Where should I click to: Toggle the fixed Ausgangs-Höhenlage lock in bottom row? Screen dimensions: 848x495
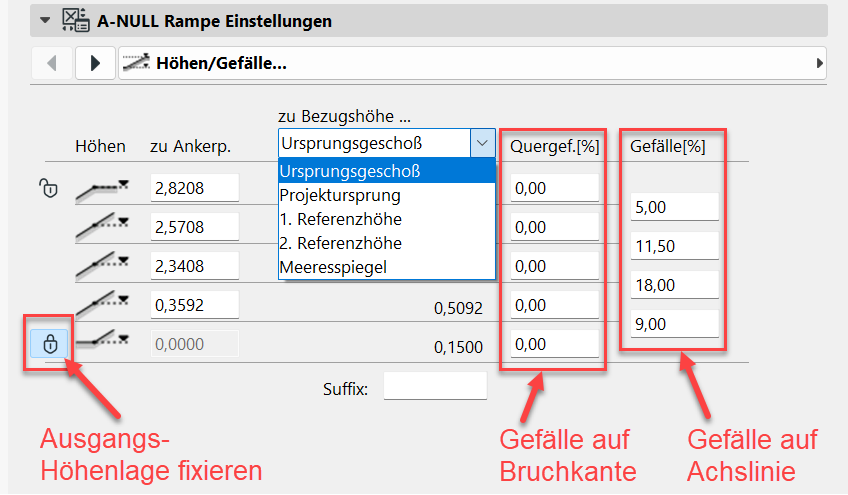coord(50,344)
